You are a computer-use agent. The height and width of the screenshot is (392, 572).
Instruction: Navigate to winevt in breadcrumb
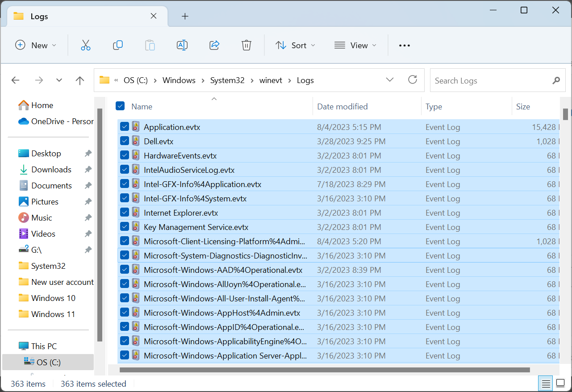pos(271,80)
